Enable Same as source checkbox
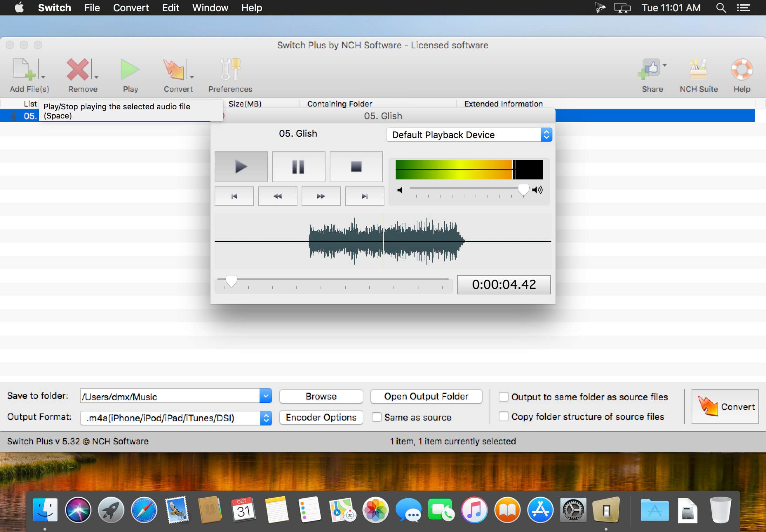766x532 pixels. 377,417
